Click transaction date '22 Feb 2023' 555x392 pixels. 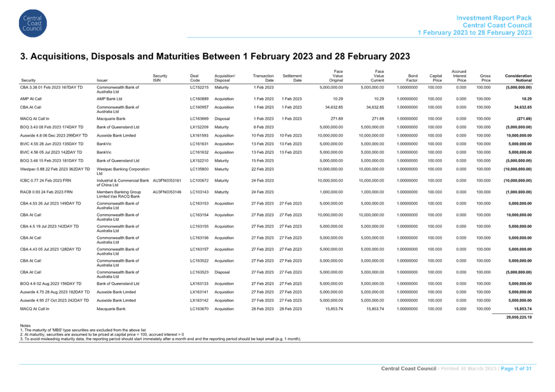(263, 169)
